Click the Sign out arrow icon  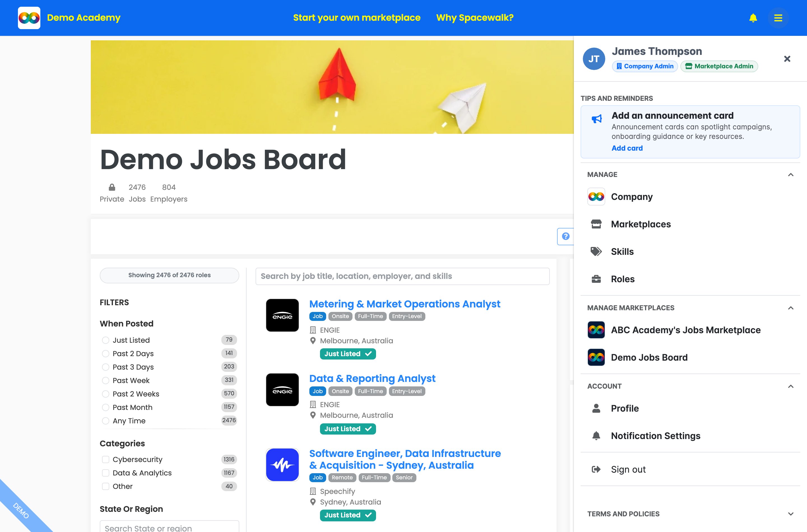[x=596, y=469]
